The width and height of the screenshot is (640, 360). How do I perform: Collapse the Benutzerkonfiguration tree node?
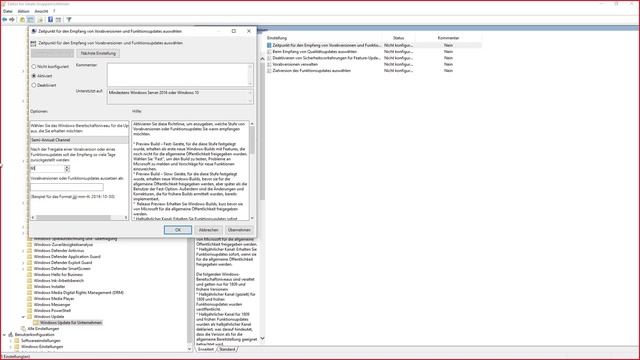(x=4, y=335)
